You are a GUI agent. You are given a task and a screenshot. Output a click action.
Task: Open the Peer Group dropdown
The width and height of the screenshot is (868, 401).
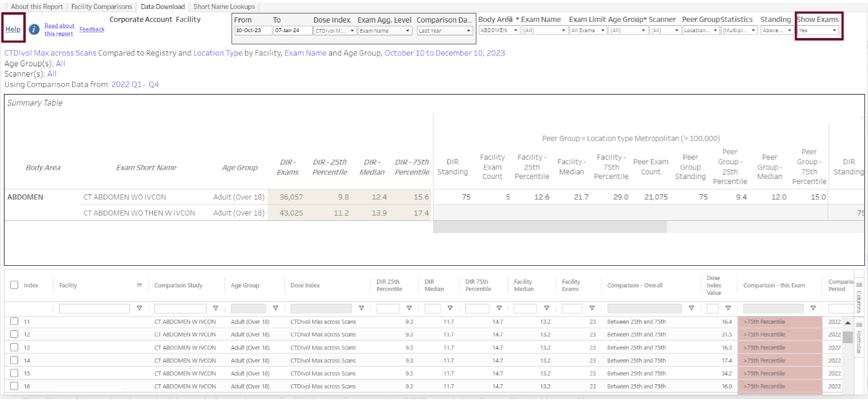[701, 30]
